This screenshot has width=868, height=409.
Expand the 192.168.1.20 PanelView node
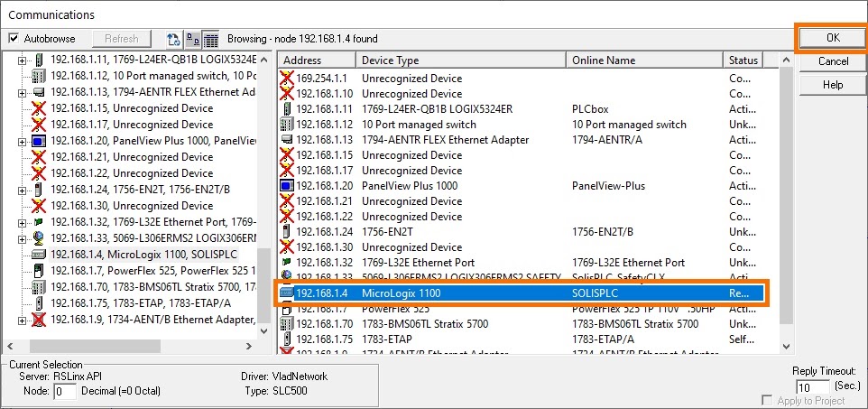pos(23,142)
